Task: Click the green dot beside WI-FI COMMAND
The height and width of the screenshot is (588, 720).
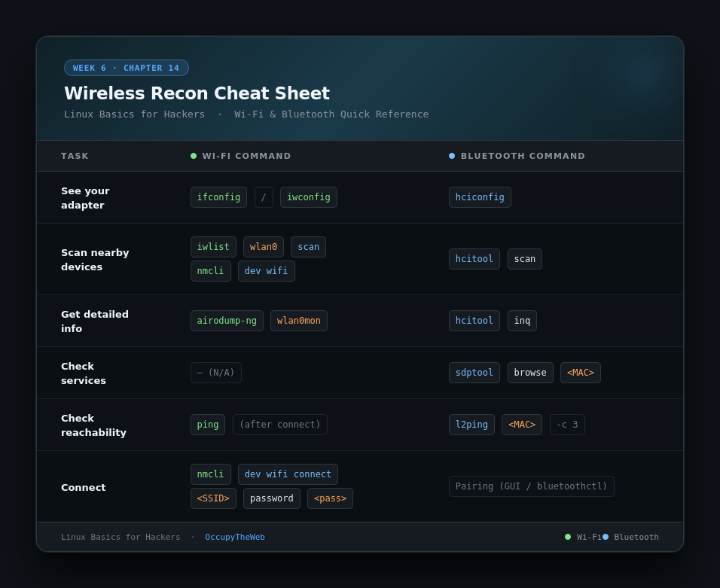Action: click(194, 156)
